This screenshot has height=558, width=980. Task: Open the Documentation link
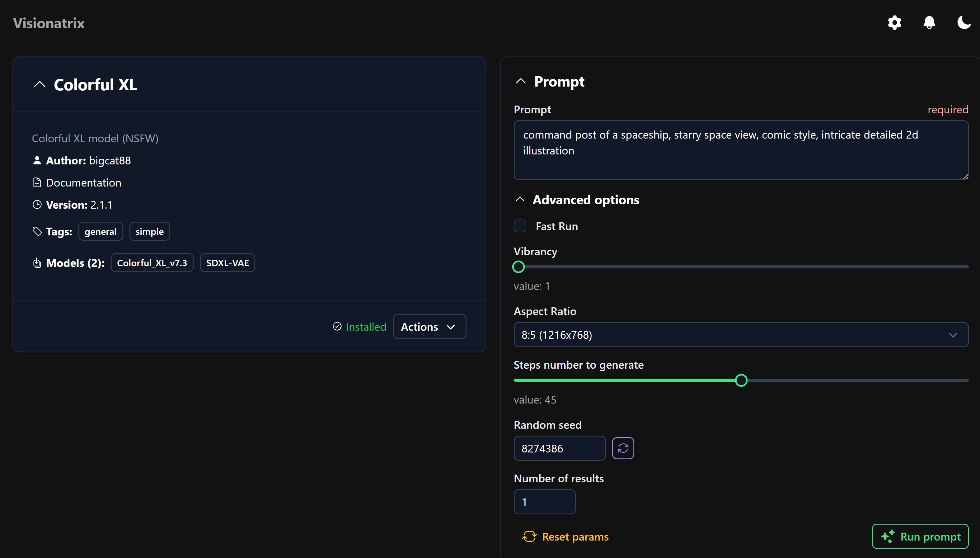[83, 182]
